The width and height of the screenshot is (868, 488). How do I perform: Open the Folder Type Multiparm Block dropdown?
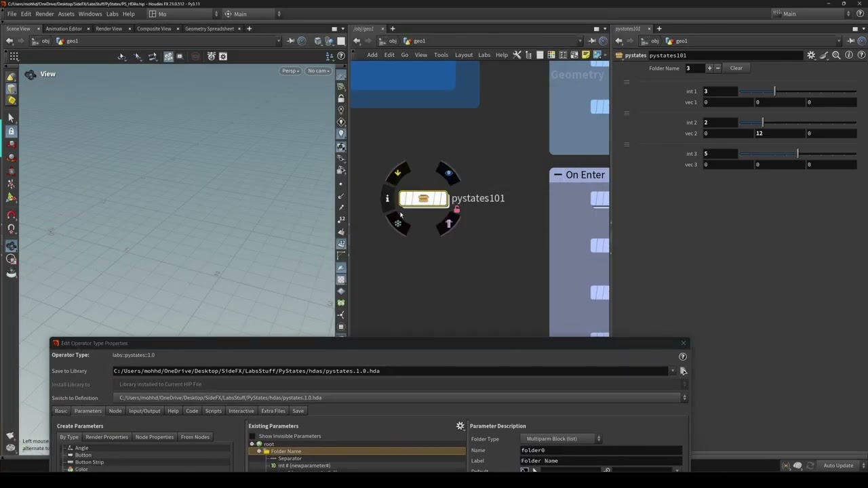coord(561,439)
